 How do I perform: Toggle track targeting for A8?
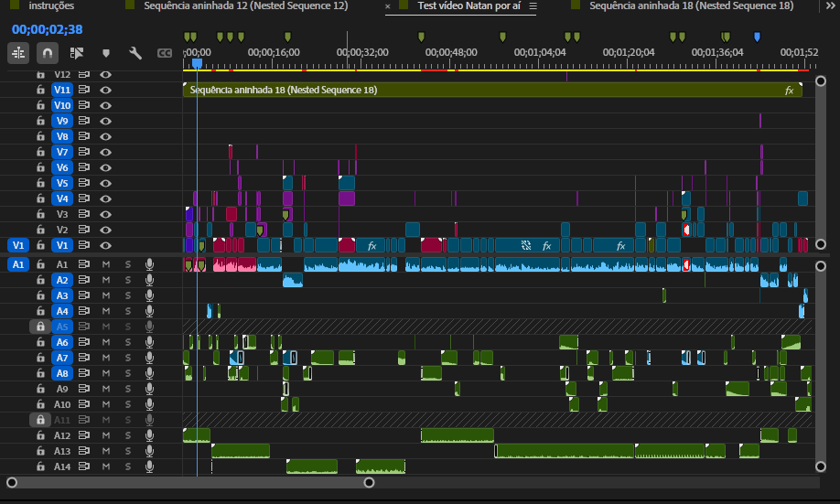click(x=62, y=373)
